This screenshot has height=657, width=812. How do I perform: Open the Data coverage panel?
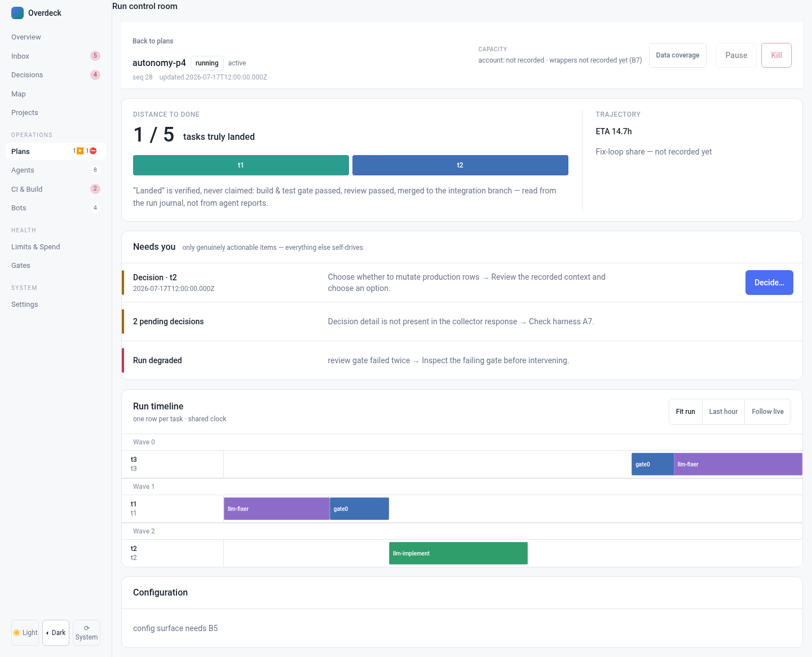(677, 55)
